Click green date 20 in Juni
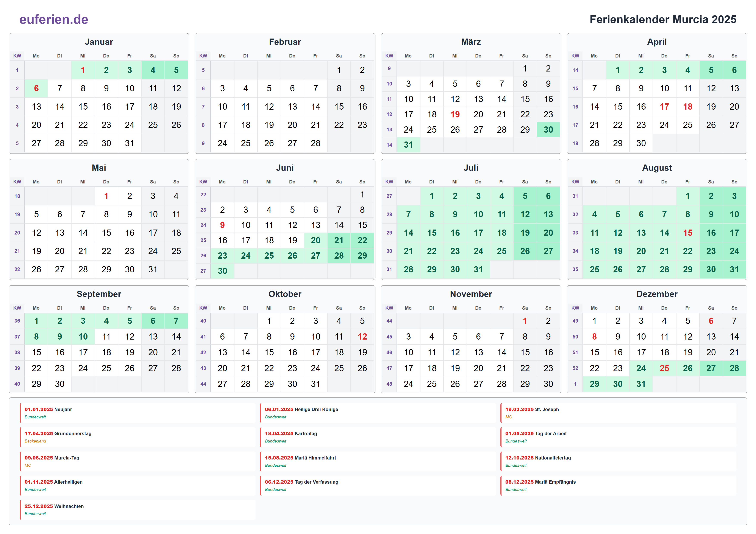Image resolution: width=756 pixels, height=534 pixels. click(316, 240)
